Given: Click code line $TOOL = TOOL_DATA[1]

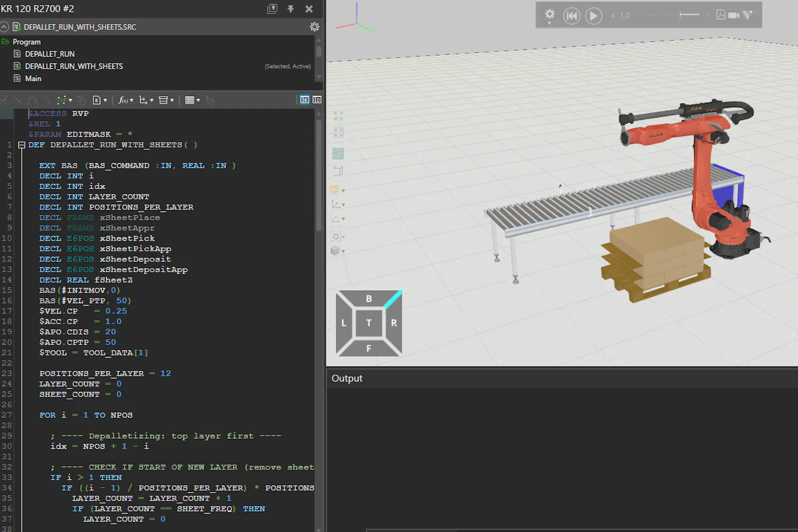Looking at the screenshot, I should (x=94, y=353).
